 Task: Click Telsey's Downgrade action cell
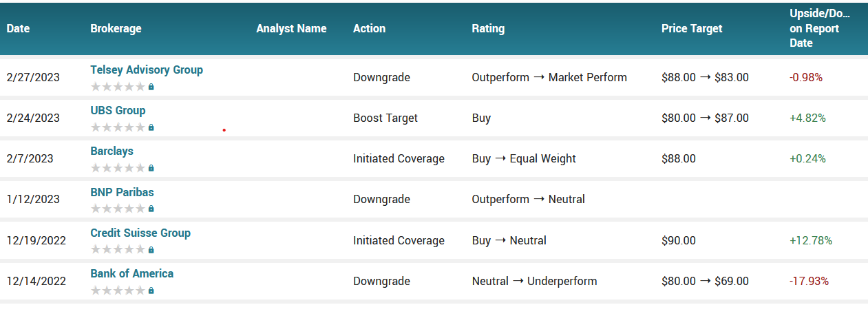(381, 77)
